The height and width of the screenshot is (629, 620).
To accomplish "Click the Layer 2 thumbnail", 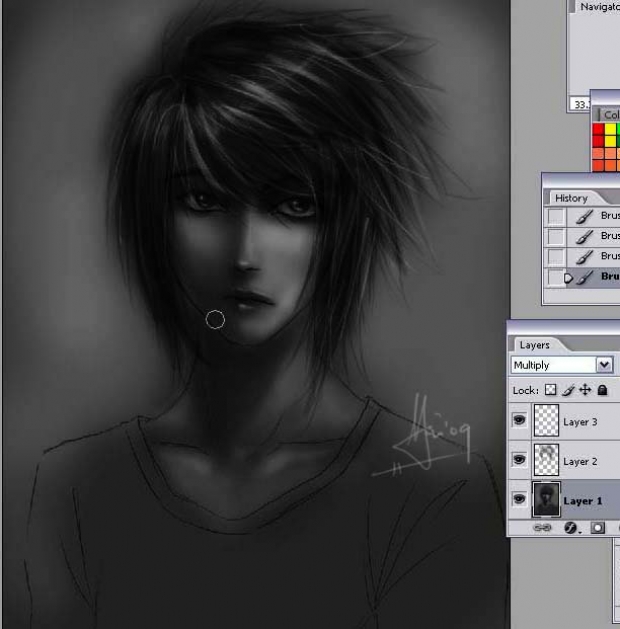I will pyautogui.click(x=546, y=460).
